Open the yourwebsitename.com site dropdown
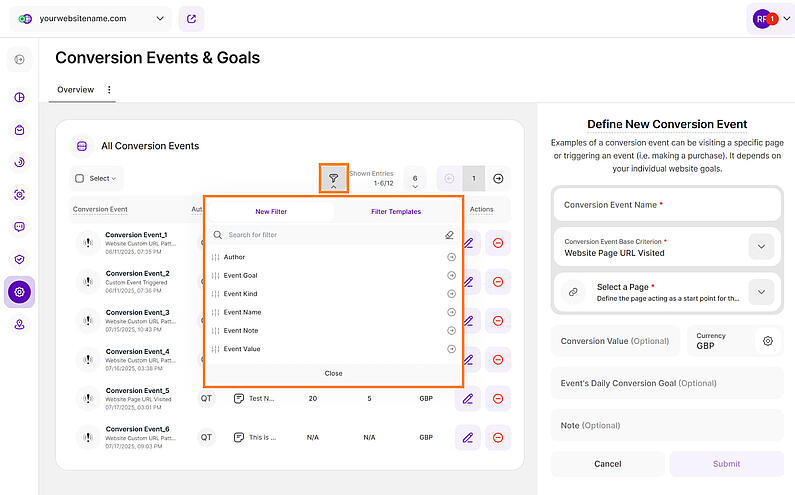The height and width of the screenshot is (495, 795). point(91,19)
